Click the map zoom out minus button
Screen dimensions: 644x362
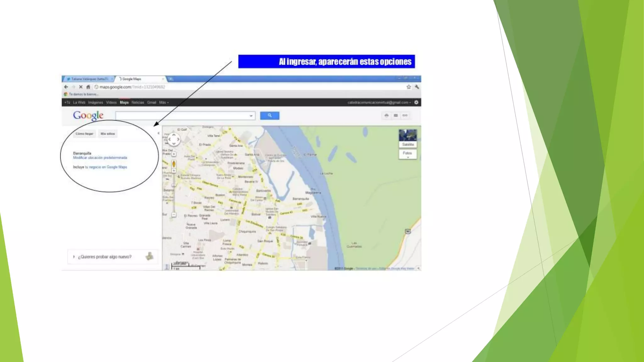tap(174, 215)
